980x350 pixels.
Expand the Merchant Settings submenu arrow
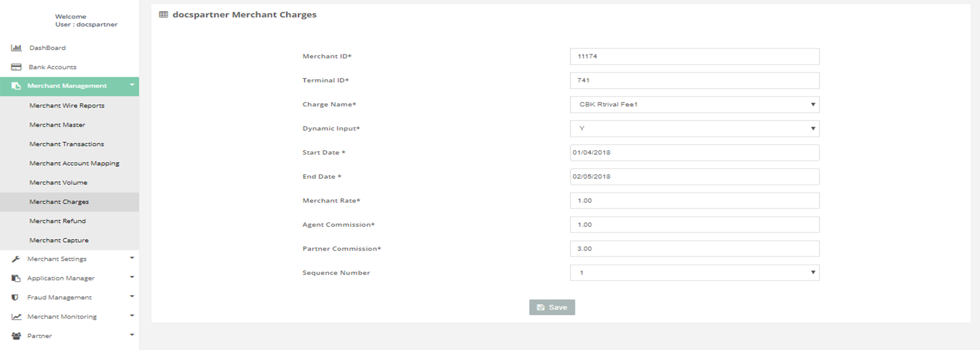point(132,258)
